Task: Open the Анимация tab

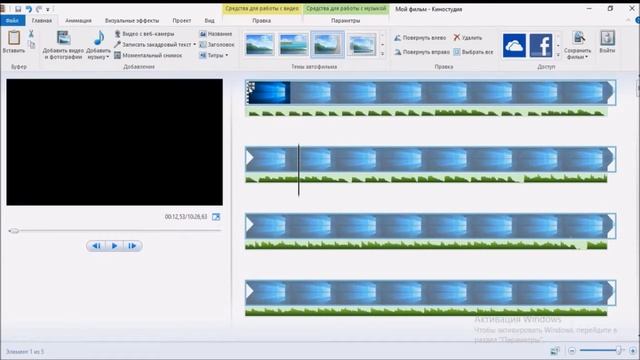Action: (x=78, y=20)
